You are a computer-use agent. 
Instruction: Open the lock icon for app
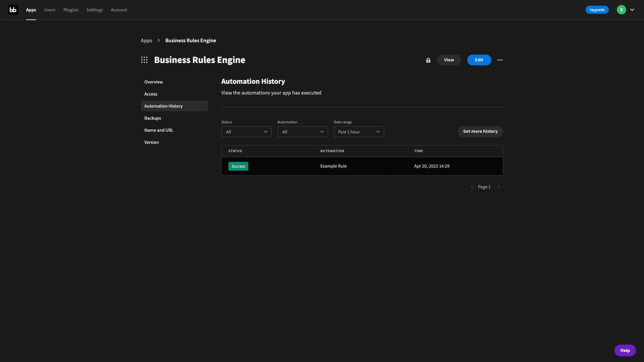coord(428,60)
